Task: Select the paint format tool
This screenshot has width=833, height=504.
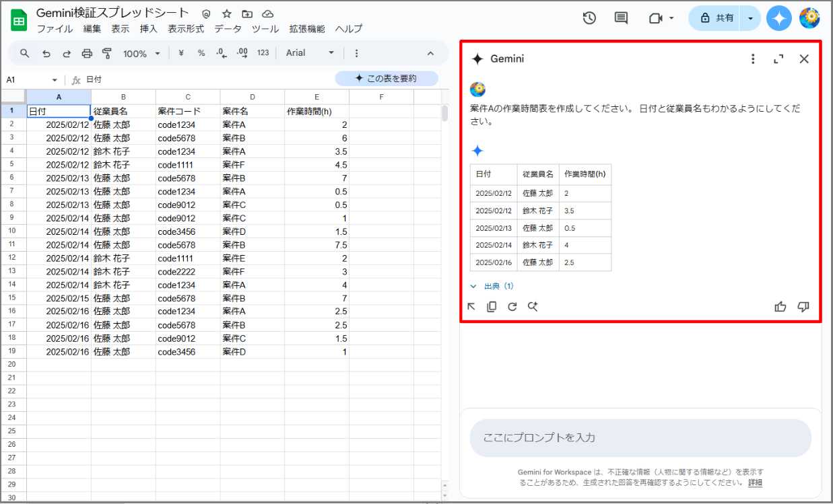Action: click(x=107, y=53)
